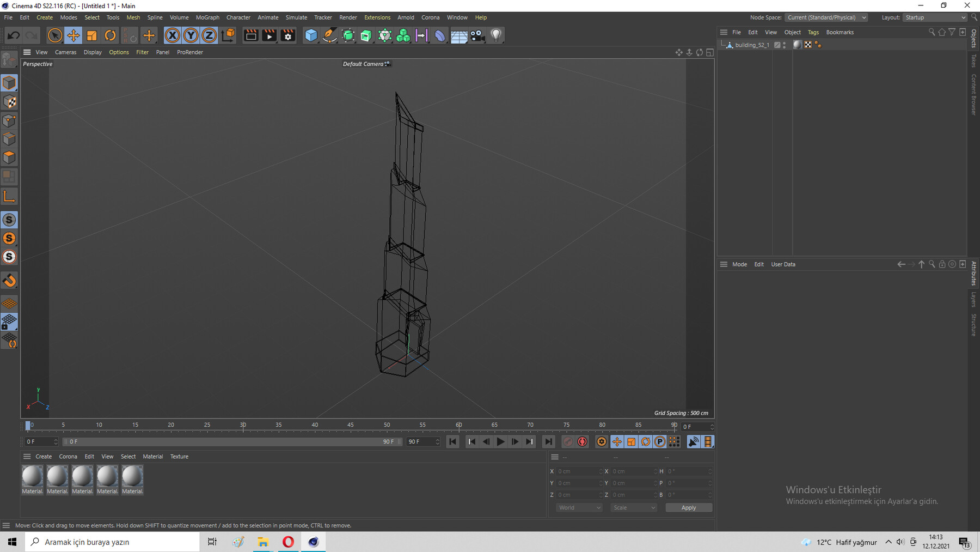
Task: Toggle X axis lock
Action: (x=172, y=35)
